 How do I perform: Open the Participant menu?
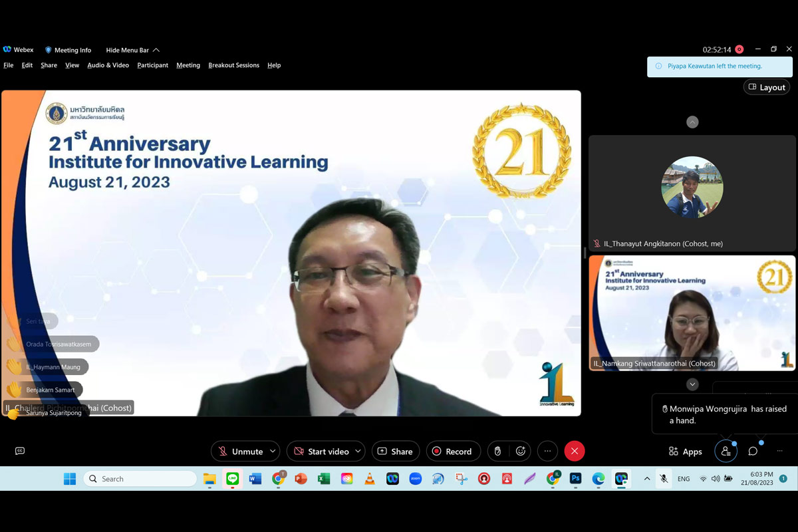pos(152,65)
